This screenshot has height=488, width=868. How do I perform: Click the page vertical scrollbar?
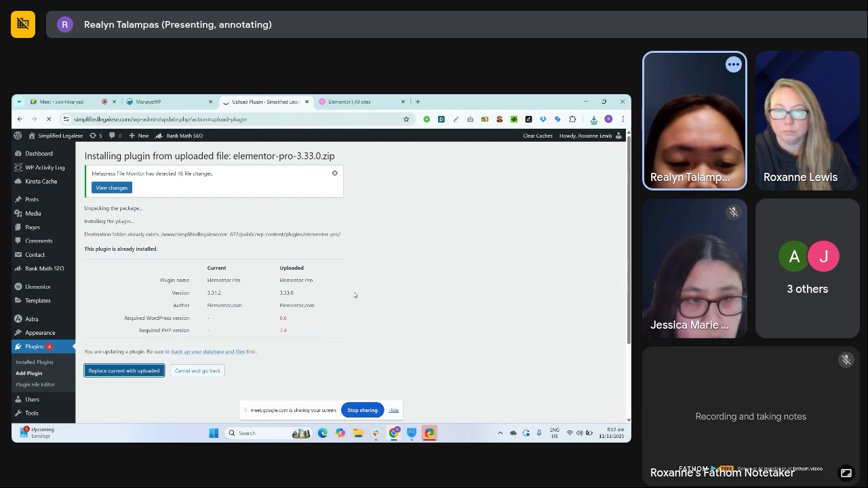[629, 241]
